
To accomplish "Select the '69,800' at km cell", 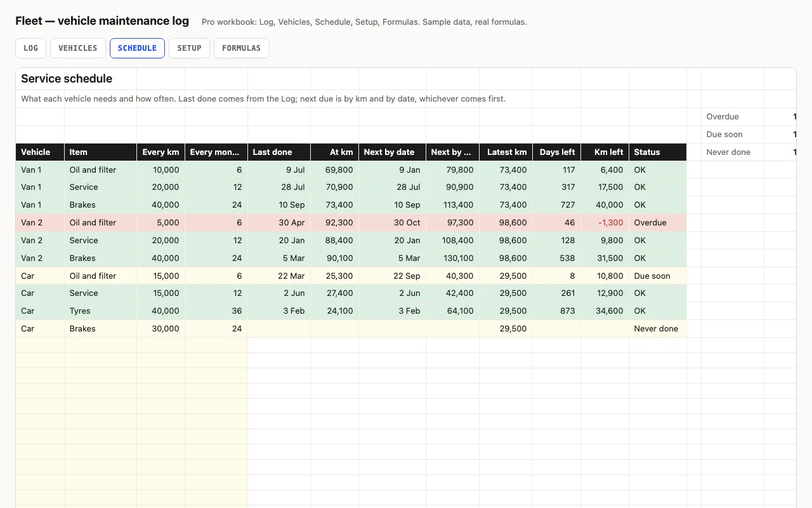I will 335,170.
